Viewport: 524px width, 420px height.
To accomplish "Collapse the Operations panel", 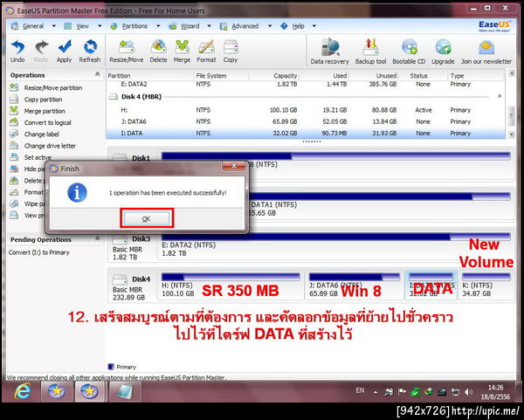I will tap(98, 74).
